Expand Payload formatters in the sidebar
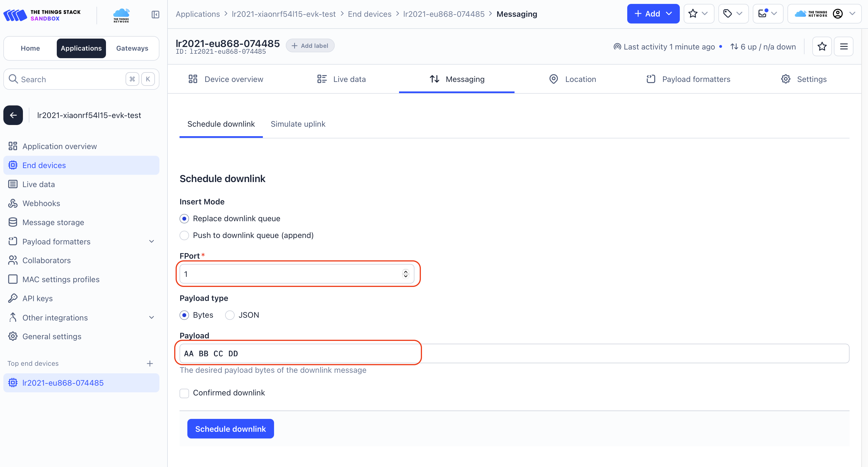 [x=151, y=241]
